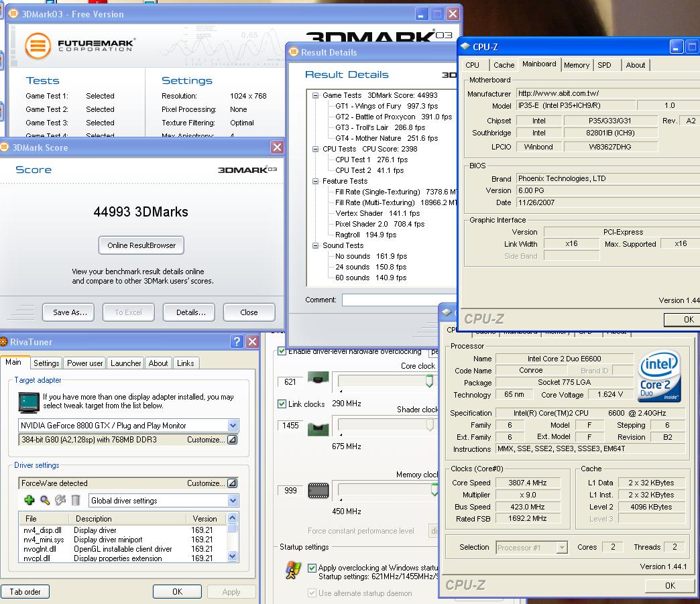The image size is (700, 604).
Task: Open the Processor #1 selection dropdown
Action: [x=563, y=547]
